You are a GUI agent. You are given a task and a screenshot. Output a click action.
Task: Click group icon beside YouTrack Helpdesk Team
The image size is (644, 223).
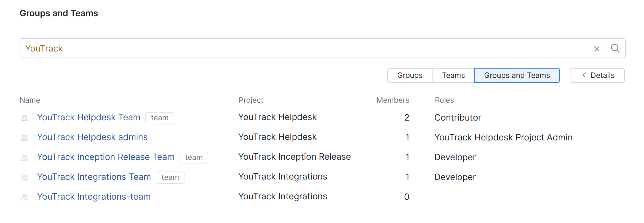pos(25,118)
